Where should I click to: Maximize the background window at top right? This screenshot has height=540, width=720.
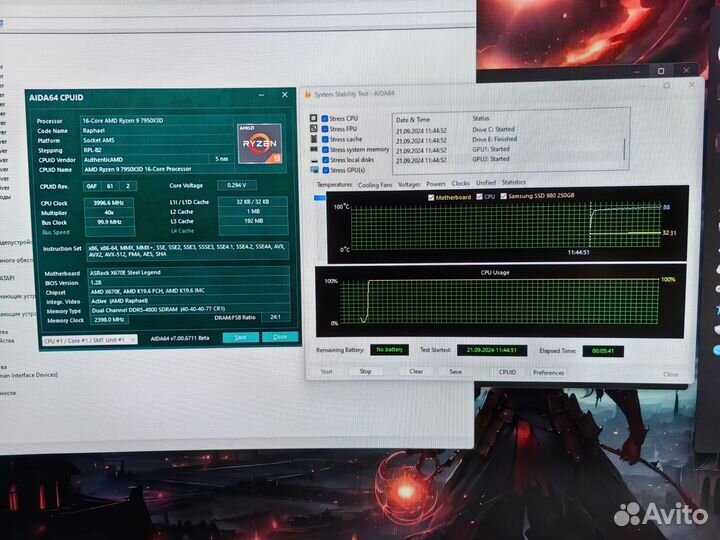[661, 71]
